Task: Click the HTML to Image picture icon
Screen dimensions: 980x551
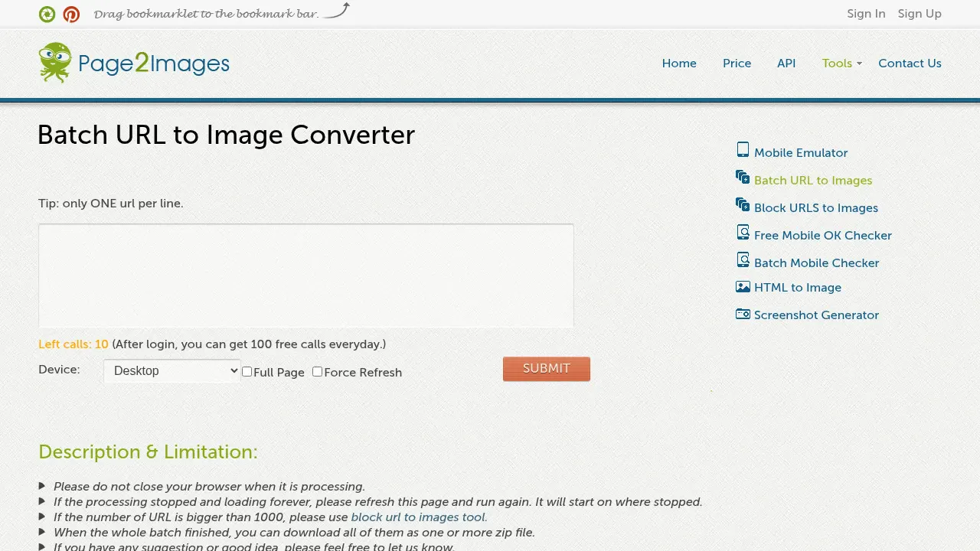Action: [743, 287]
